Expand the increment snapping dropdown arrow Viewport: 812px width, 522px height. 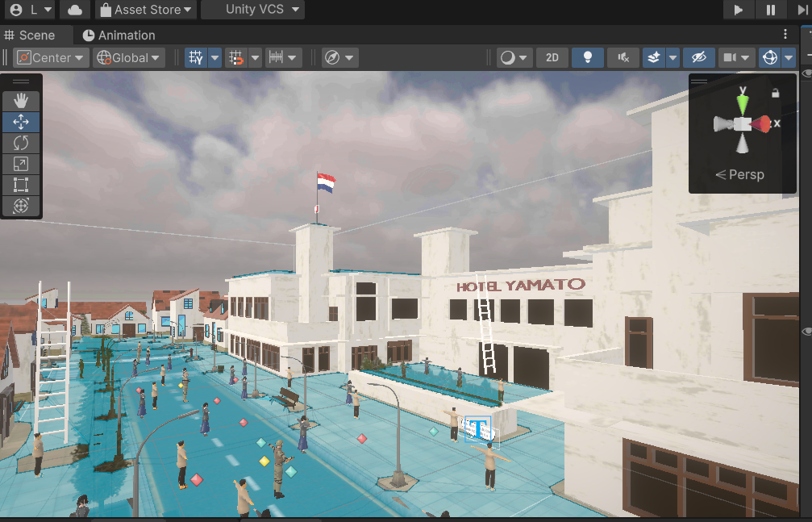click(293, 57)
